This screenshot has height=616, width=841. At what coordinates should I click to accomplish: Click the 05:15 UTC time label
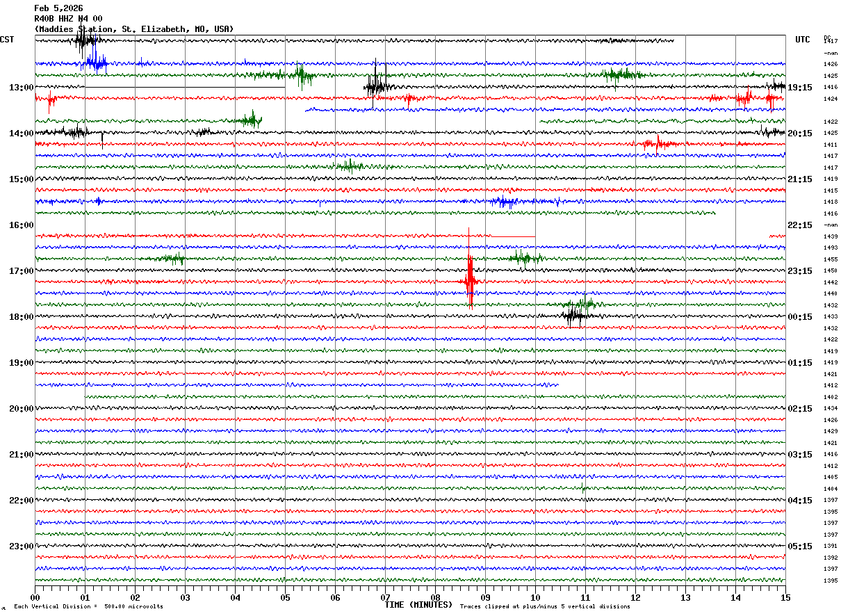(x=801, y=546)
